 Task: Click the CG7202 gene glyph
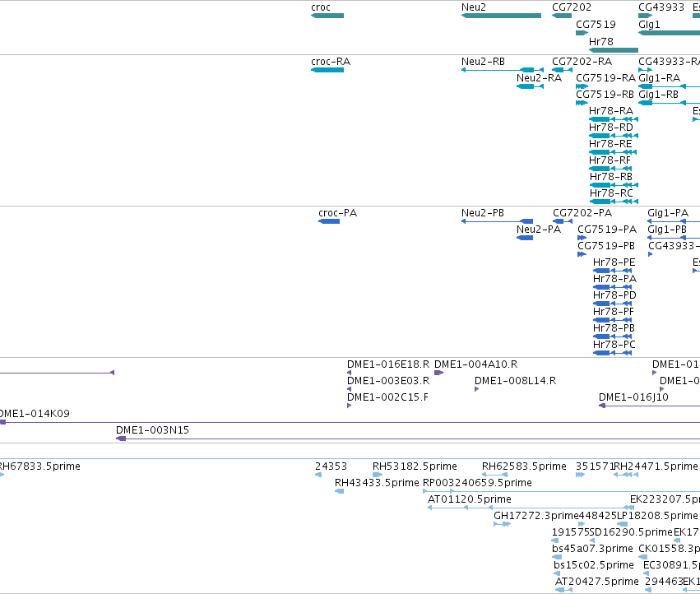click(x=562, y=16)
